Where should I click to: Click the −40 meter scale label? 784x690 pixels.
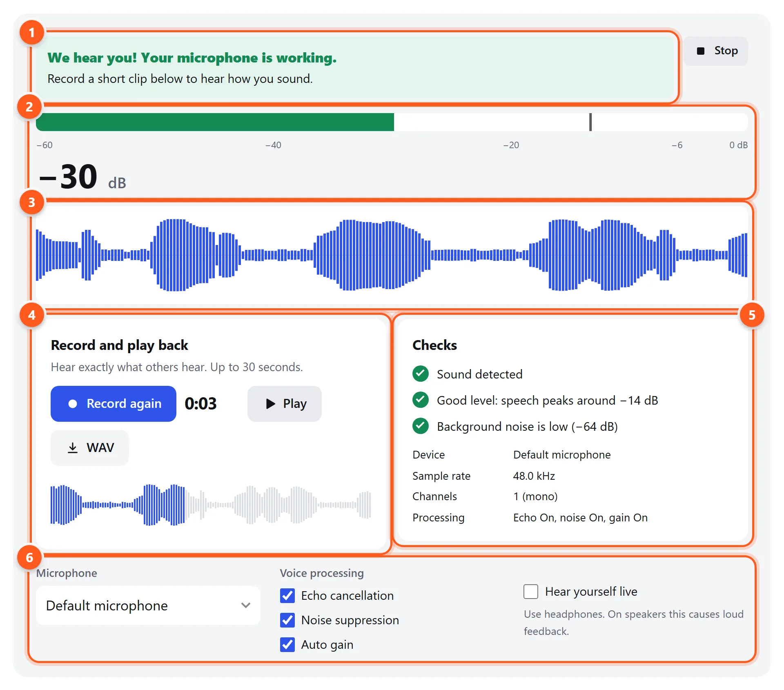(273, 145)
